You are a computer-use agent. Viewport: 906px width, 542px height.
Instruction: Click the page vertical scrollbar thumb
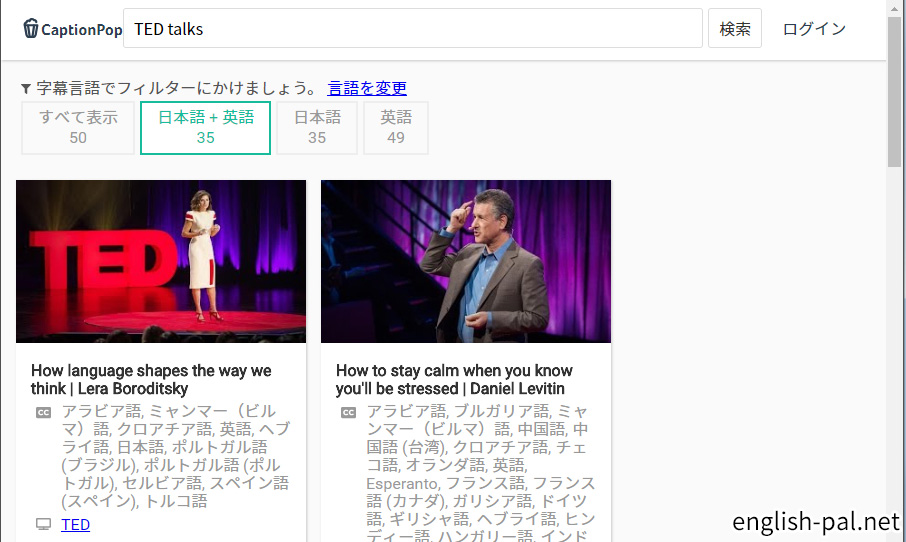pos(894,92)
